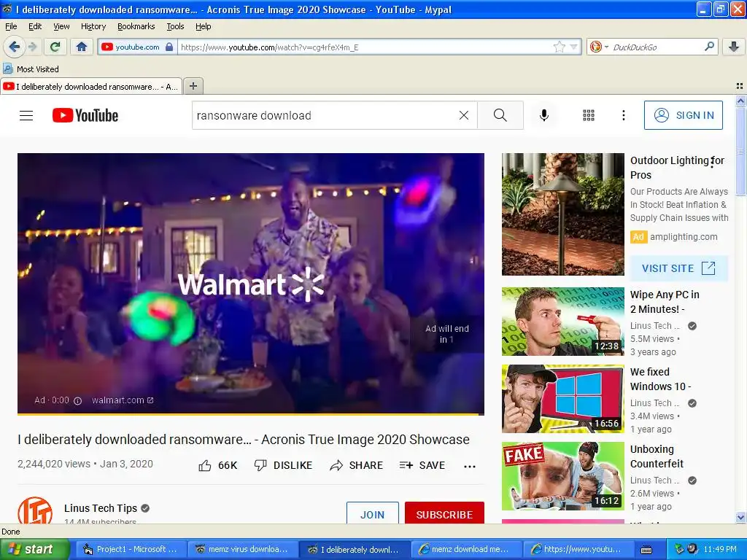Switch to 'memz download me...' Internet Explorer taskbar item
747x560 pixels.
pyautogui.click(x=465, y=549)
